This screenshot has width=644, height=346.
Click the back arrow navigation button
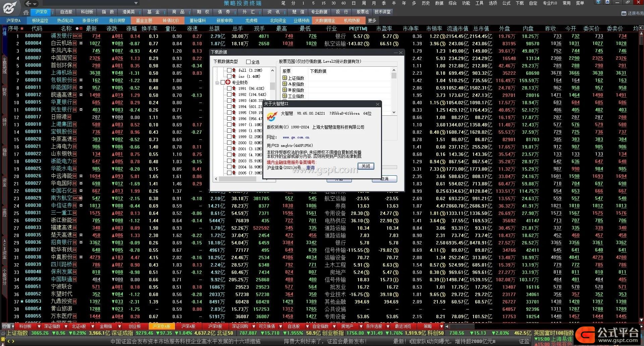click(x=29, y=4)
